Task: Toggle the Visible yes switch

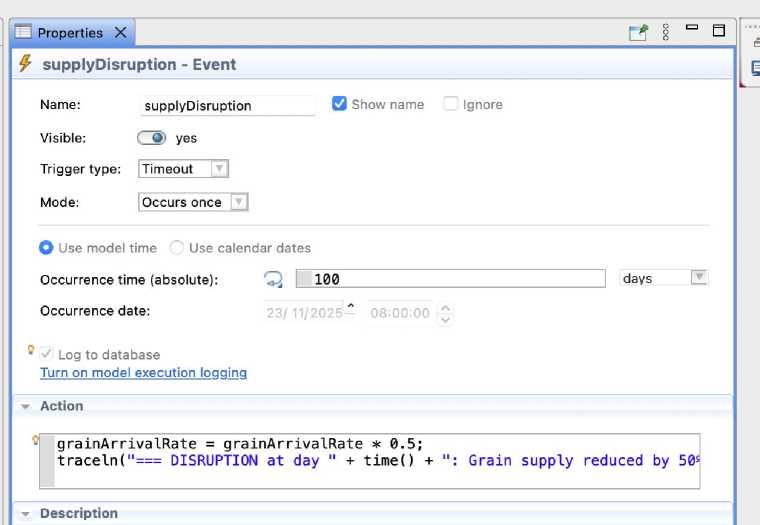Action: tap(152, 138)
